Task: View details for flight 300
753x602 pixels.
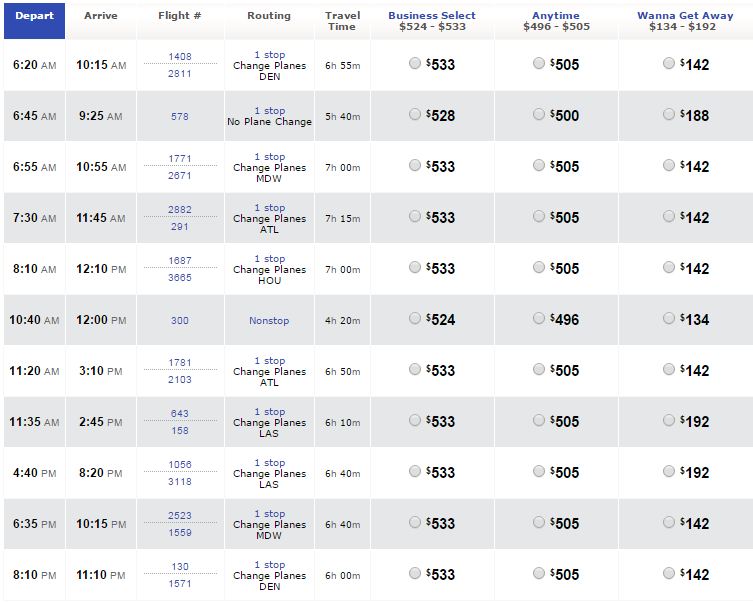Action: click(x=180, y=320)
